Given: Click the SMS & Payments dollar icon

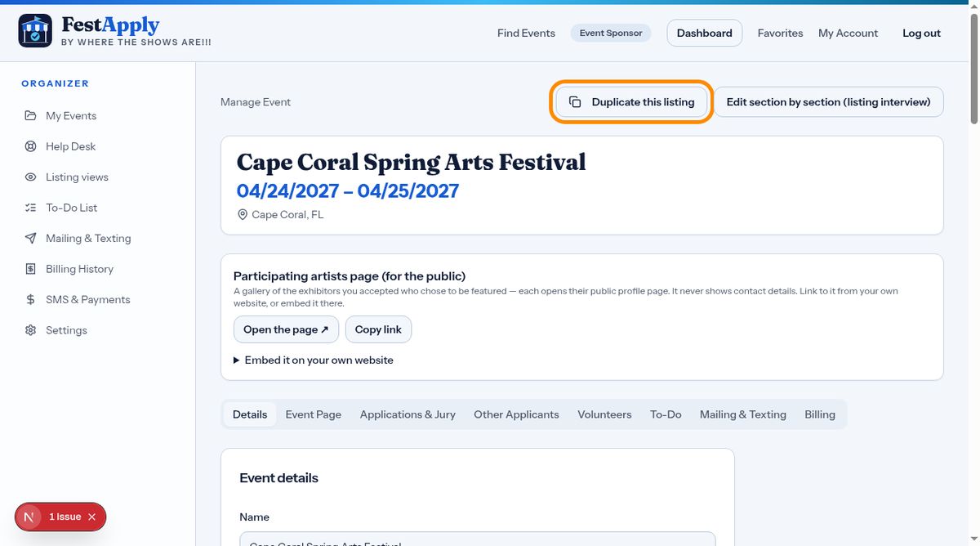Looking at the screenshot, I should click(x=30, y=299).
